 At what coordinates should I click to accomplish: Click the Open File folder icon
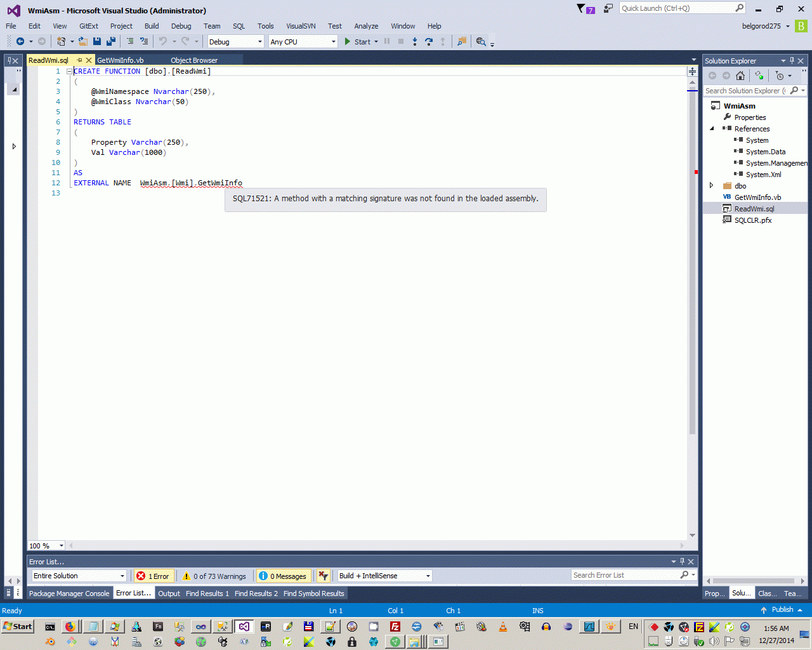(83, 41)
